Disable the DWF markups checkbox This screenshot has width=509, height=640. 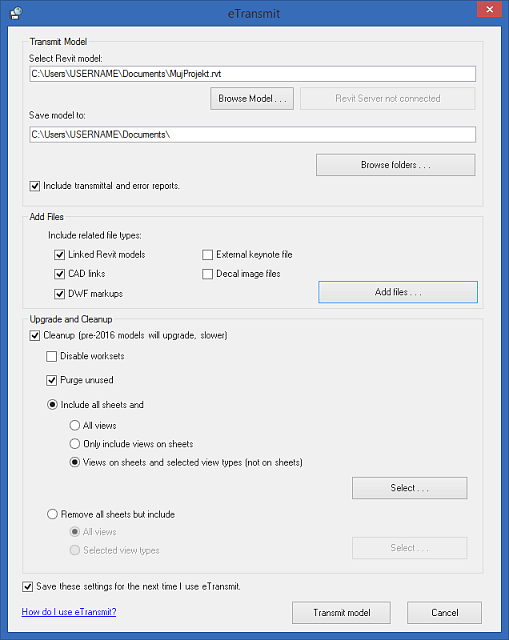coord(59,294)
